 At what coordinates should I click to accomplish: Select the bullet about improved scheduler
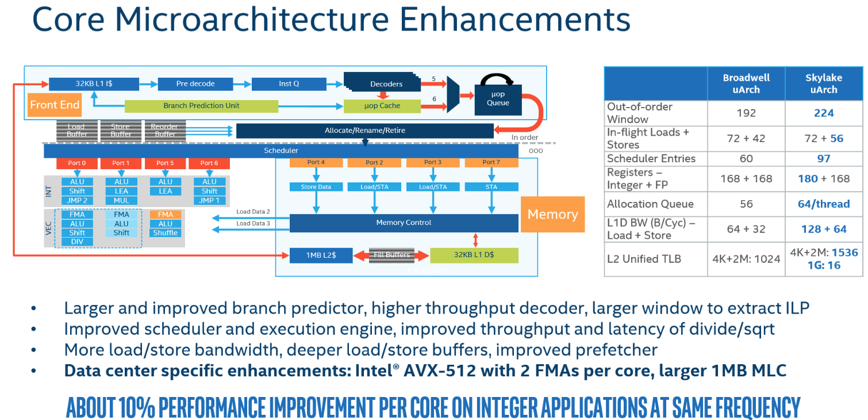click(419, 329)
